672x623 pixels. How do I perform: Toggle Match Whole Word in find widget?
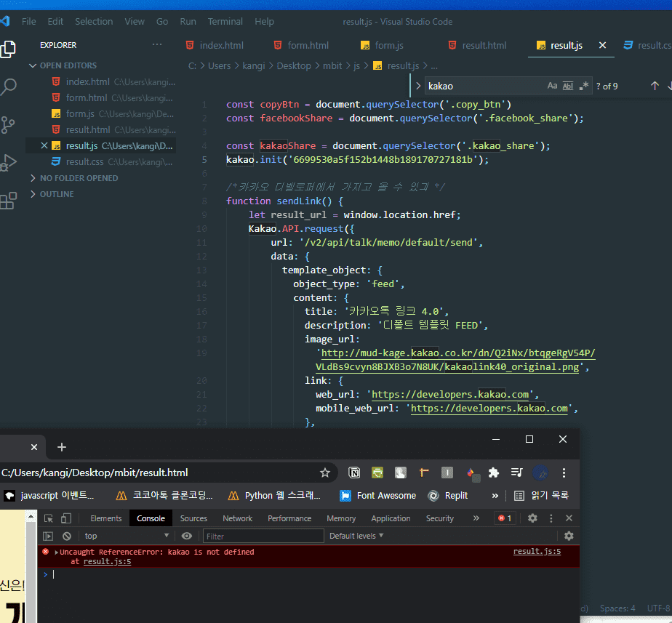(x=568, y=86)
